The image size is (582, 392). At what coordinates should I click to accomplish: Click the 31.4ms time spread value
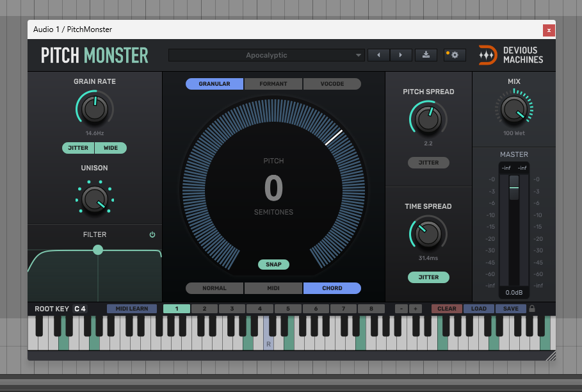coord(428,258)
